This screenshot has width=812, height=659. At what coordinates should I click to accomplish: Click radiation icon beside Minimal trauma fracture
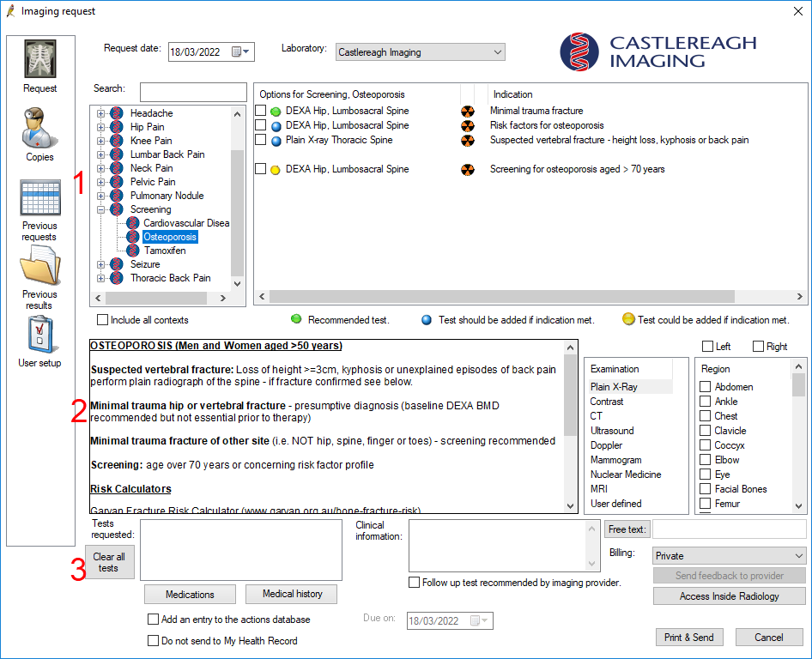click(468, 111)
